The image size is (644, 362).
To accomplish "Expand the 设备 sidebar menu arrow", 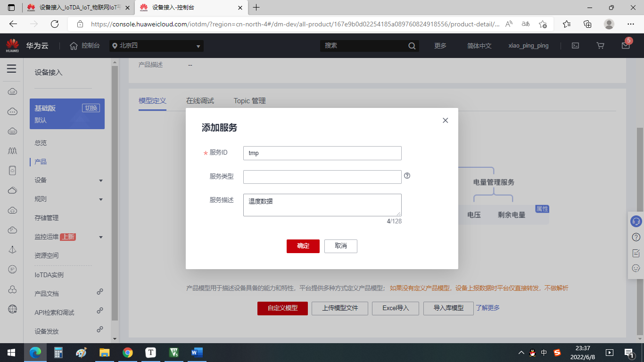I will (x=101, y=181).
